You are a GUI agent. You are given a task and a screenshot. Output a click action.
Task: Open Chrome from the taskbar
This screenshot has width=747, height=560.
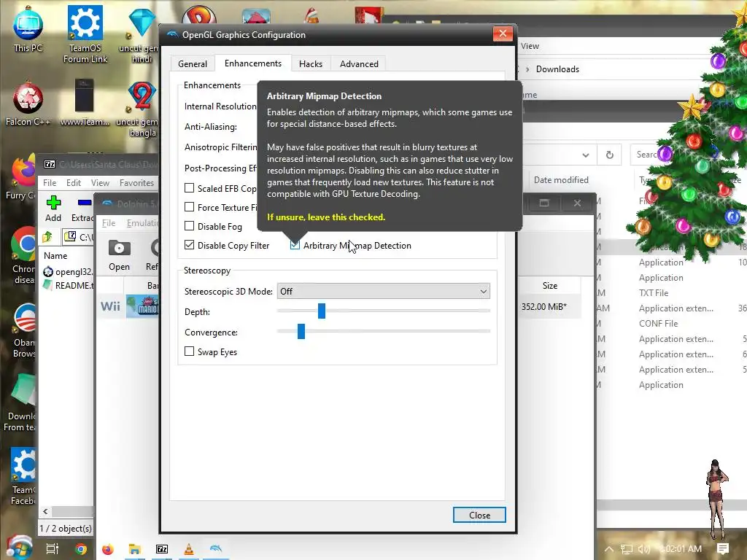81,549
